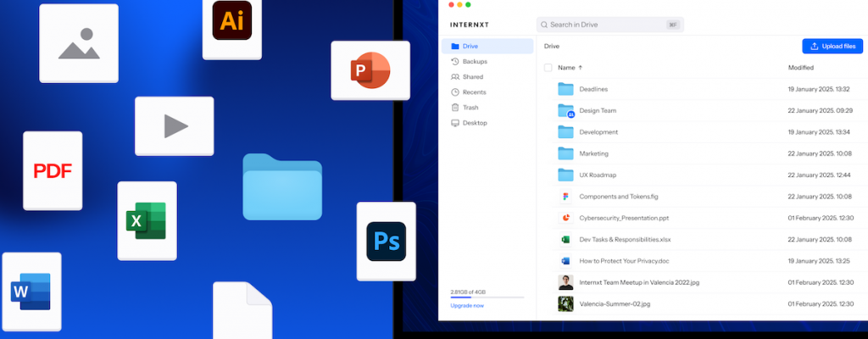Sort files by the Modified column header
This screenshot has height=339, width=868.
pos(800,68)
